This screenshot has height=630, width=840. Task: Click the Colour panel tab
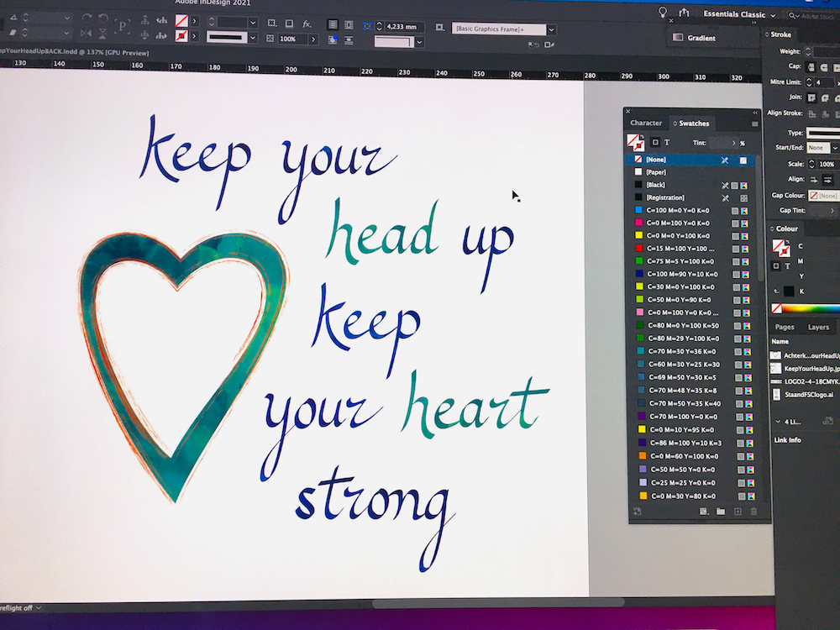click(x=787, y=228)
